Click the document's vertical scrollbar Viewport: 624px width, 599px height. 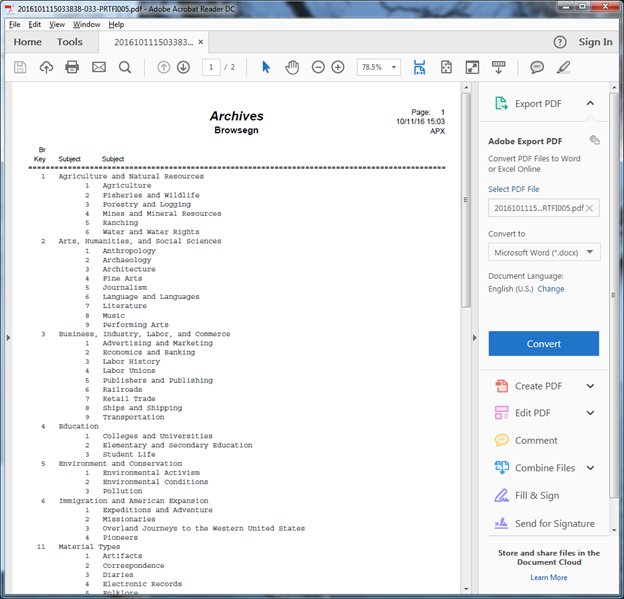tap(465, 200)
